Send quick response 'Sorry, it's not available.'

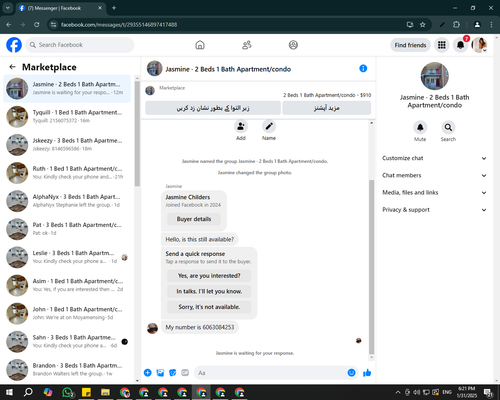209,307
